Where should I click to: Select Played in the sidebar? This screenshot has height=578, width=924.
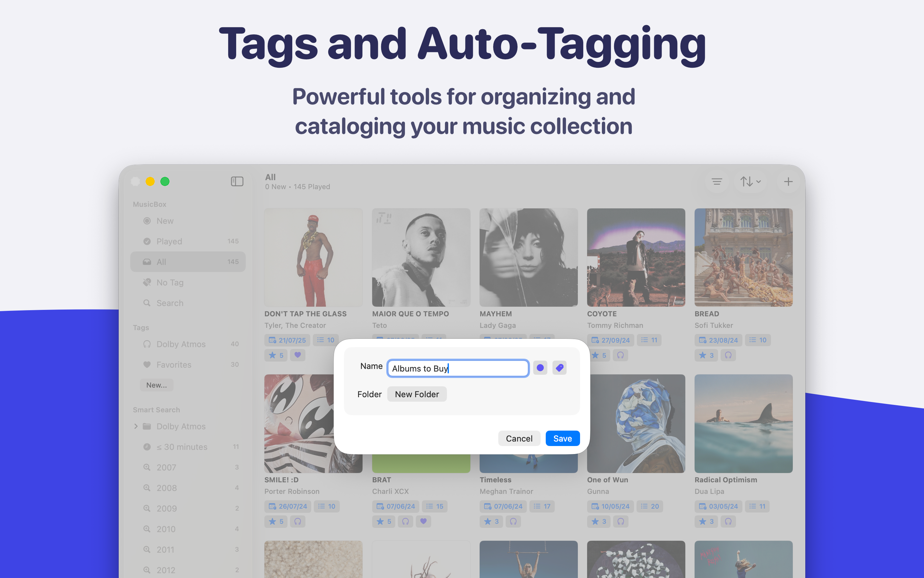188,241
